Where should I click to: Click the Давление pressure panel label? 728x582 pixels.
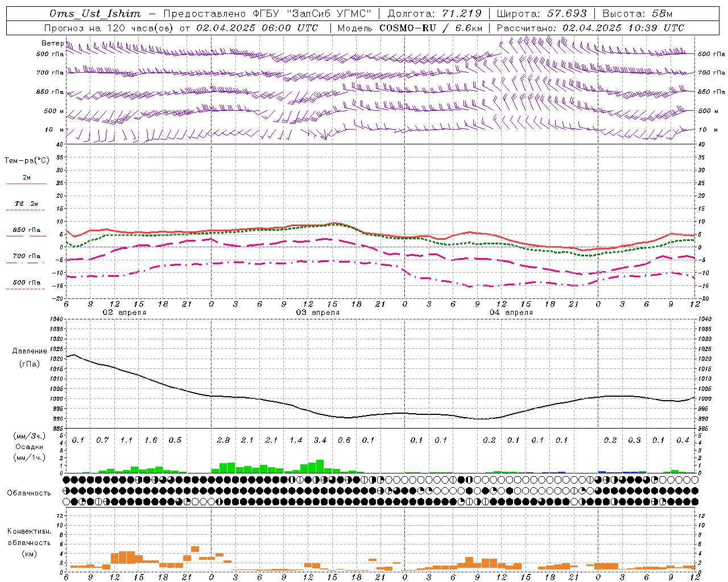(30, 351)
